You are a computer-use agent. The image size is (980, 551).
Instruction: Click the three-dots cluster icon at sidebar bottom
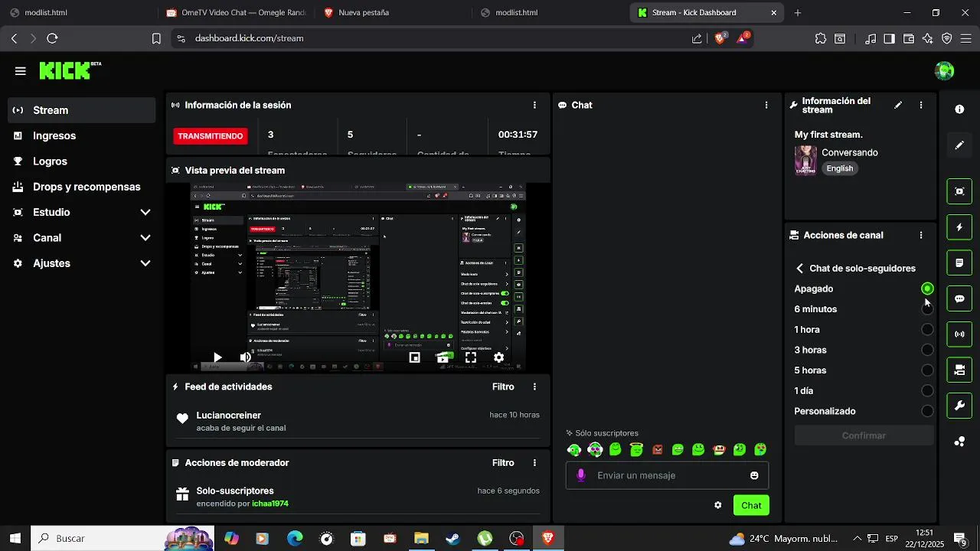tap(959, 442)
